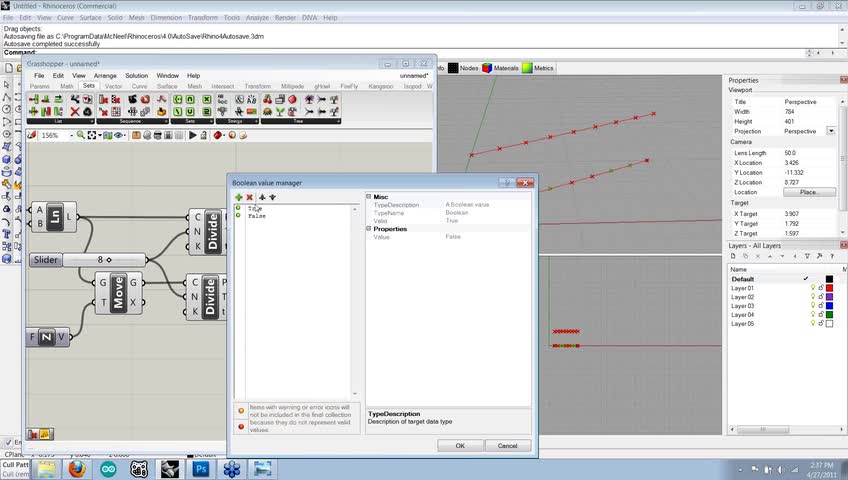This screenshot has width=848, height=480.
Task: Collapse the Misc property group
Action: (x=369, y=197)
